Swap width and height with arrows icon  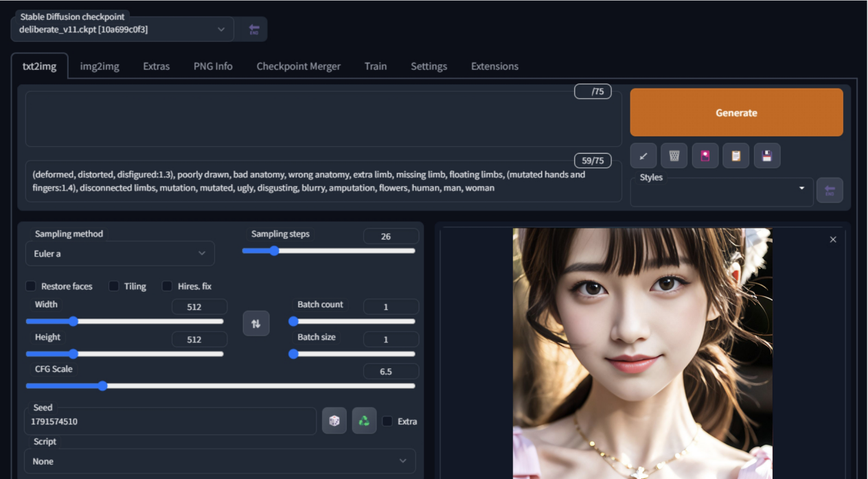tap(256, 323)
